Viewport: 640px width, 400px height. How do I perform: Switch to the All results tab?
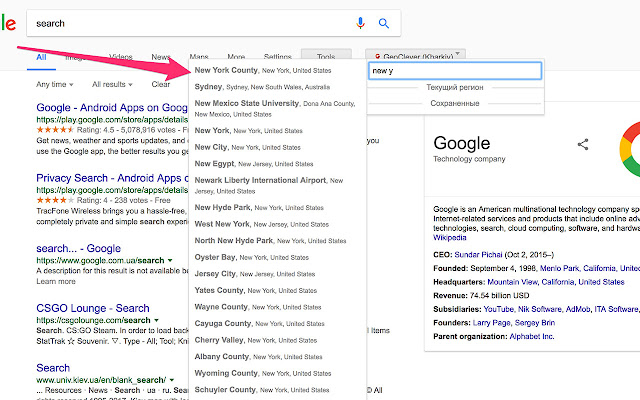(x=41, y=57)
